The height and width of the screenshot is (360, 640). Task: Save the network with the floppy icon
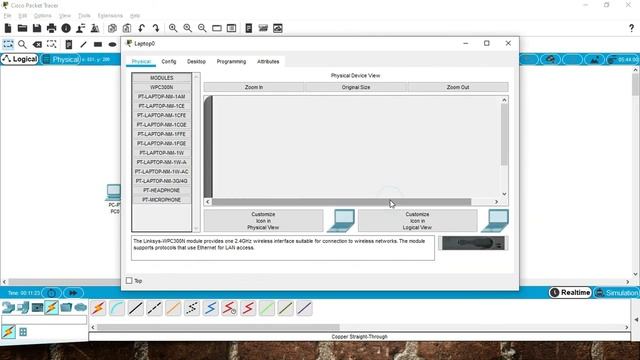point(37,28)
